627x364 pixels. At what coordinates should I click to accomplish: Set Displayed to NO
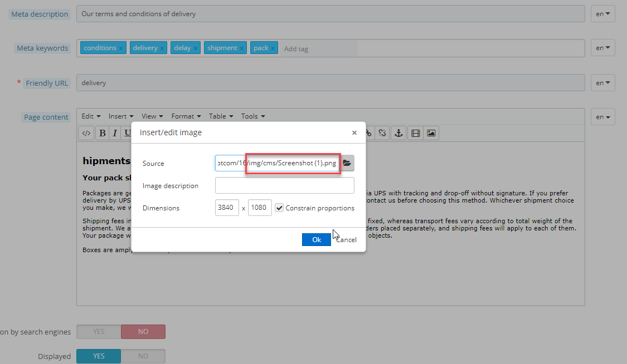[x=143, y=356]
